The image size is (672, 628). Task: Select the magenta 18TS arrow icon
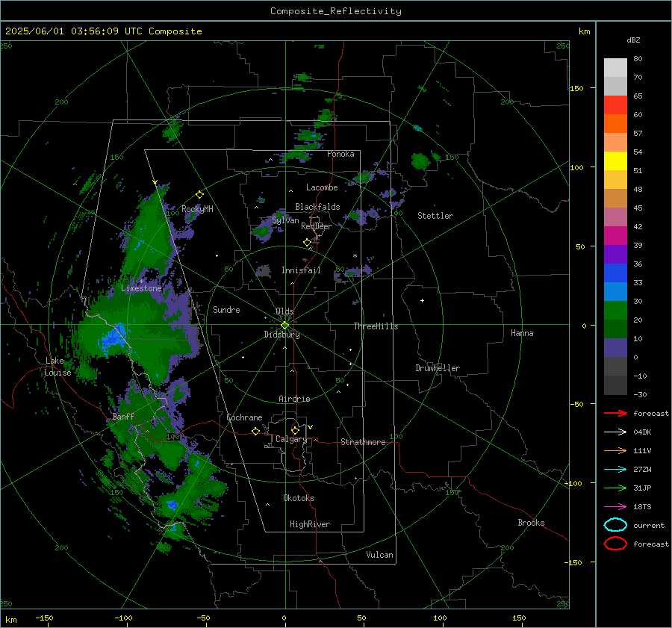[x=615, y=507]
